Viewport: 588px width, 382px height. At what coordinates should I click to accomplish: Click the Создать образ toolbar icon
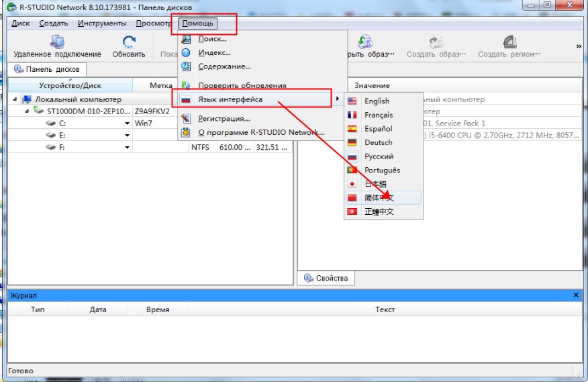click(436, 43)
